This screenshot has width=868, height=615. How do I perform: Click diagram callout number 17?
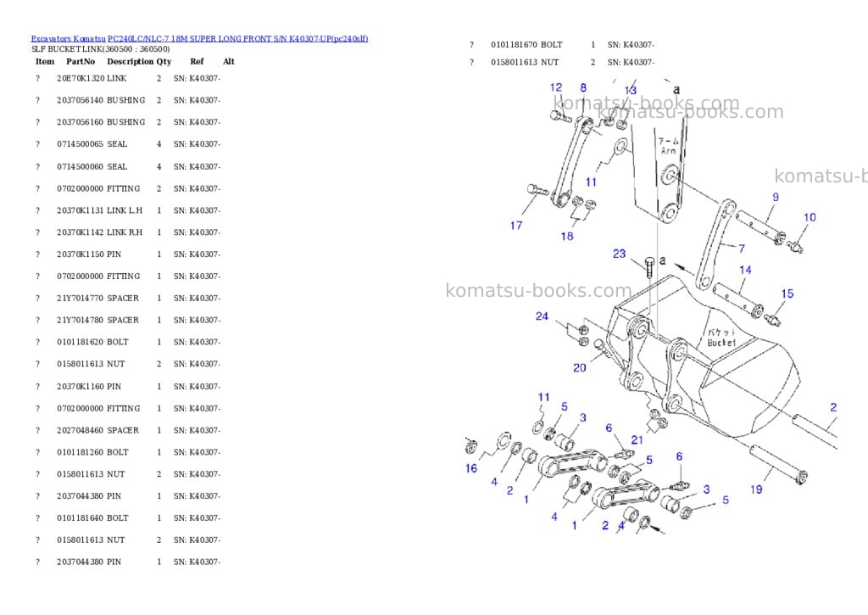[x=516, y=226]
